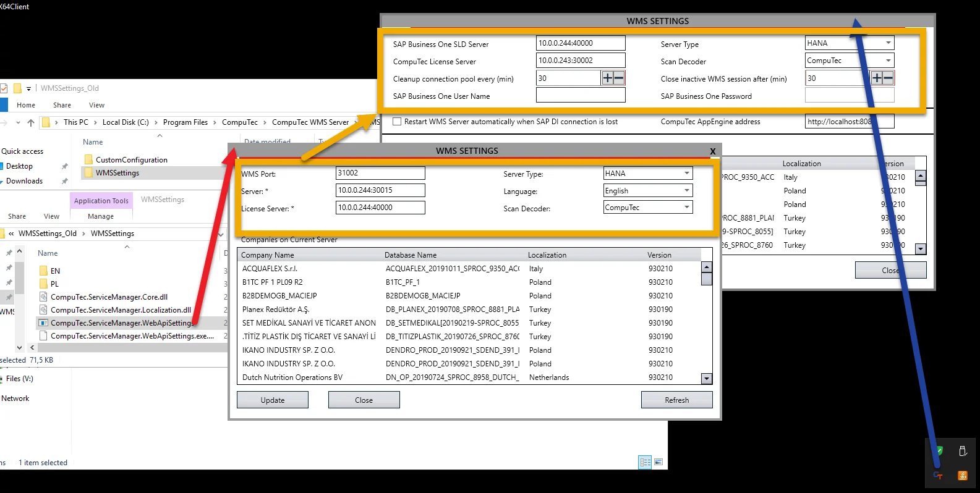Screen dimensions: 980x493
Task: Open the Language dropdown showing English
Action: 686,191
